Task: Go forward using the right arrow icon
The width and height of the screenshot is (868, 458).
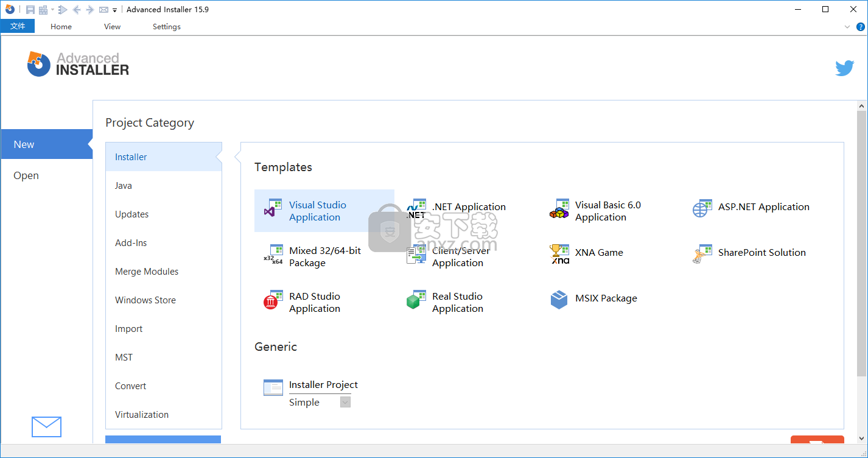Action: point(89,10)
